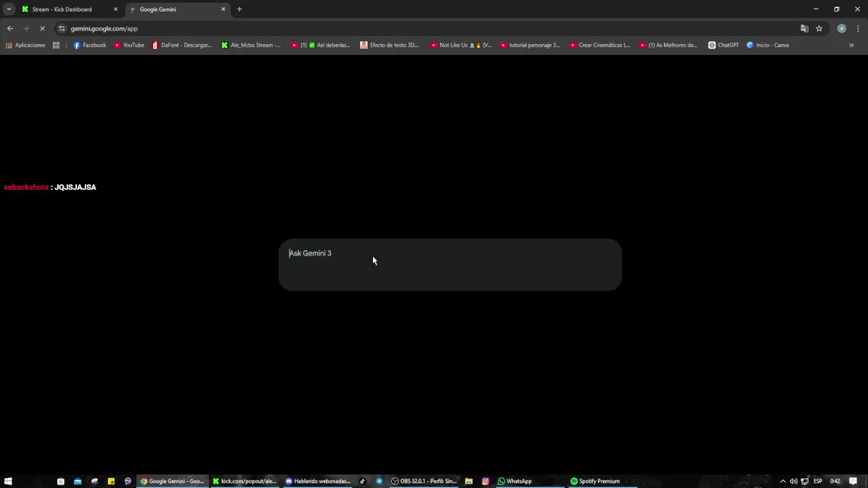Open the Facebook bookmark

pyautogui.click(x=90, y=45)
